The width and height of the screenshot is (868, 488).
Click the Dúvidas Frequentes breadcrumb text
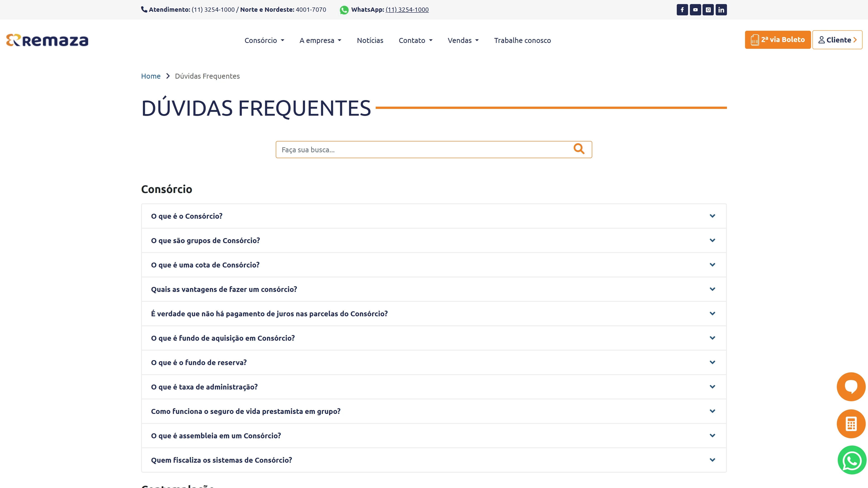coord(207,76)
